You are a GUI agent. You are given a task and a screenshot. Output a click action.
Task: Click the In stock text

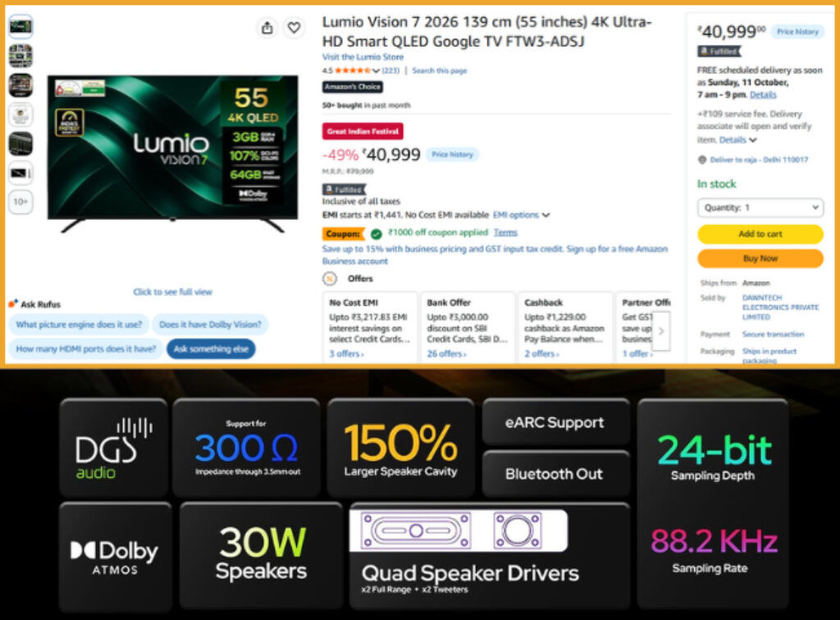[x=716, y=185]
